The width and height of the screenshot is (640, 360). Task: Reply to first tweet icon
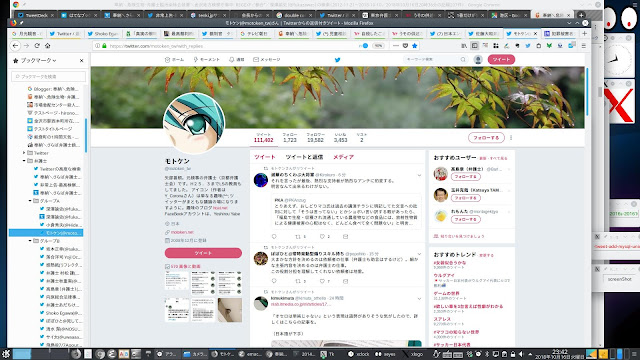274,237
